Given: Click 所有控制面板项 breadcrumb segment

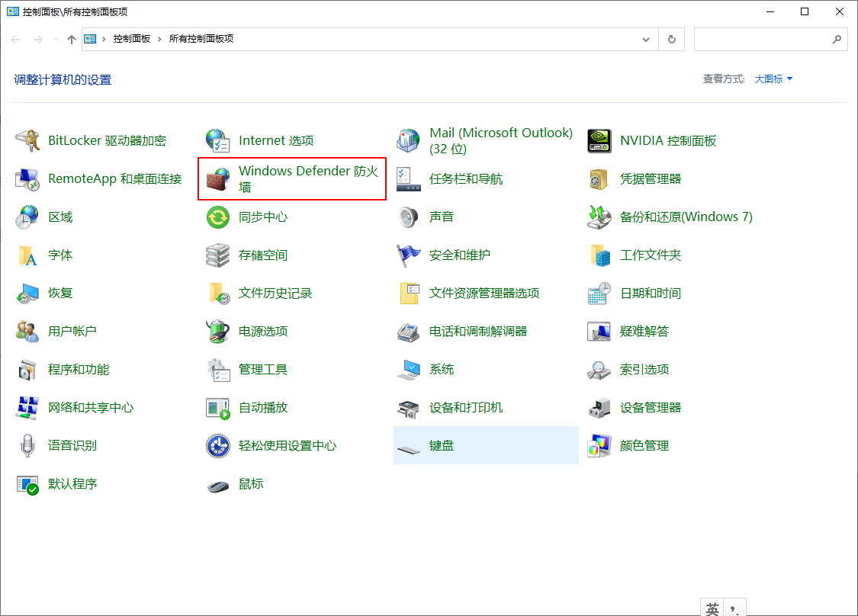Looking at the screenshot, I should [x=201, y=39].
